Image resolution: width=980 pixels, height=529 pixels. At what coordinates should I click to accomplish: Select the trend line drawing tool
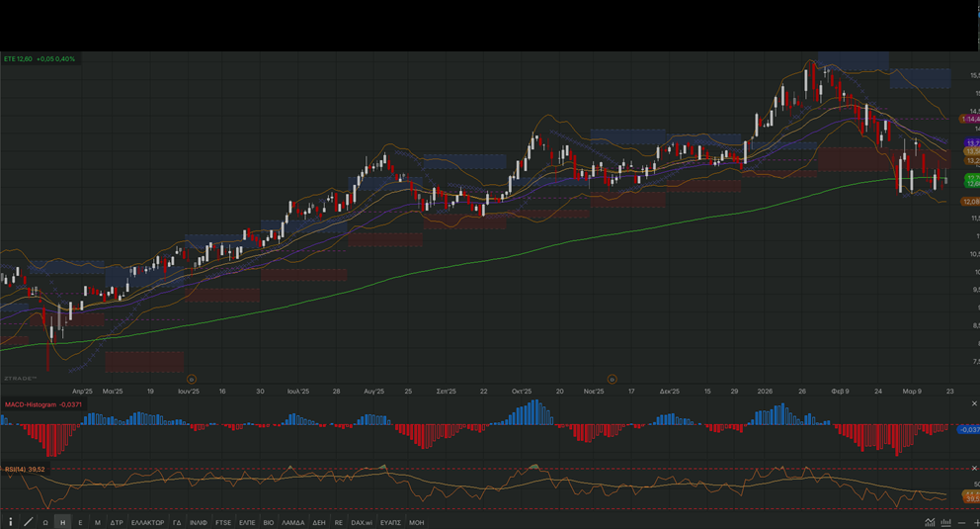coord(28,522)
